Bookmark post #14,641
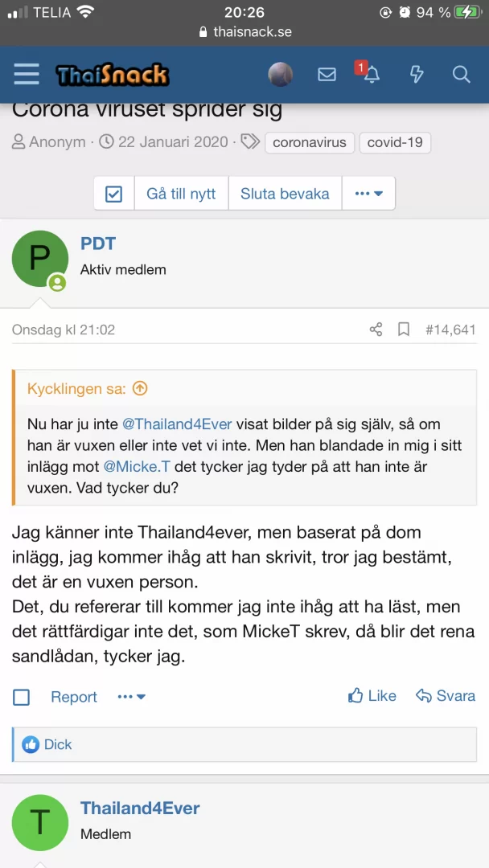489x868 pixels. point(404,330)
